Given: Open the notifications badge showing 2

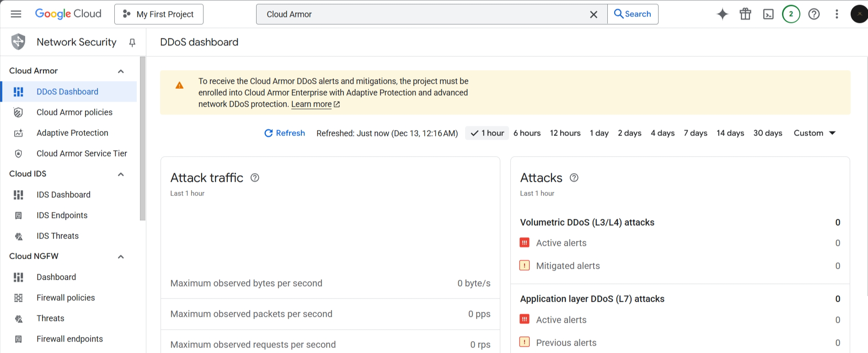Looking at the screenshot, I should (791, 14).
